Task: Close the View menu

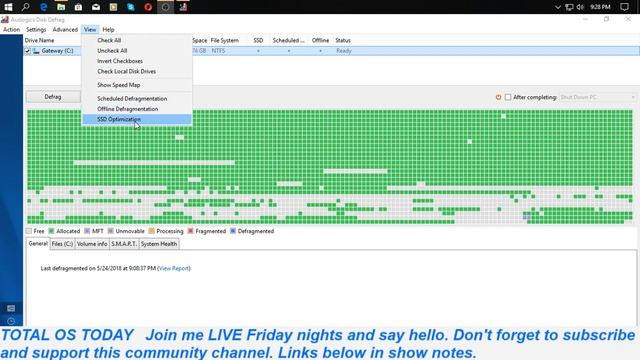Action: (x=90, y=30)
